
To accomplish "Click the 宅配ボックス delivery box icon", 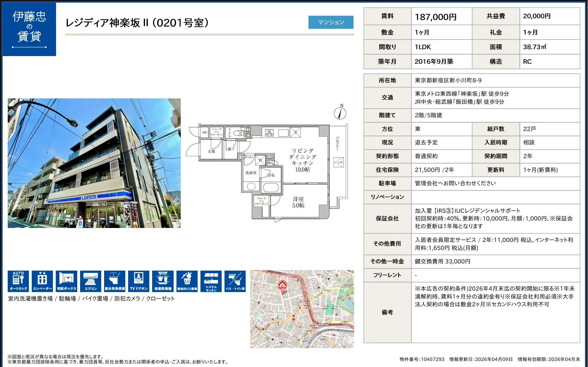I will 66,281.
